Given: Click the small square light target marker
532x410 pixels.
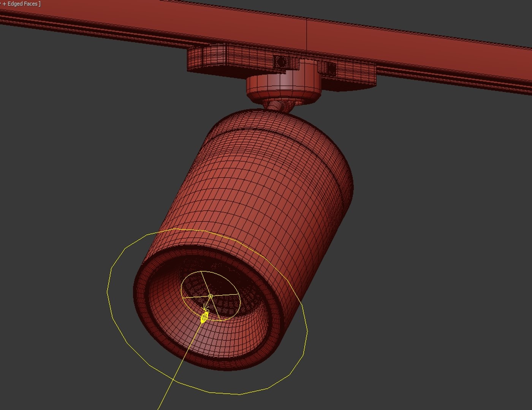Looking at the screenshot, I should [210, 296].
